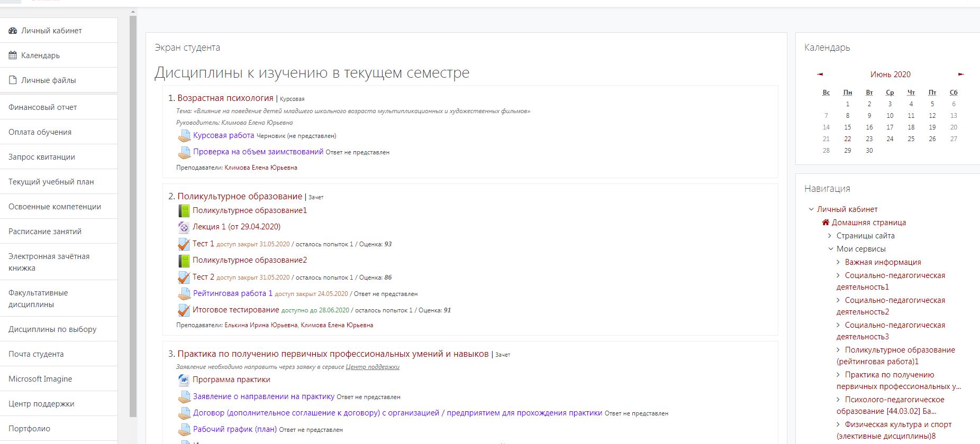Open Климова Елена Юрьевна link under Возрастная психология
This screenshot has height=444, width=980.
click(261, 168)
